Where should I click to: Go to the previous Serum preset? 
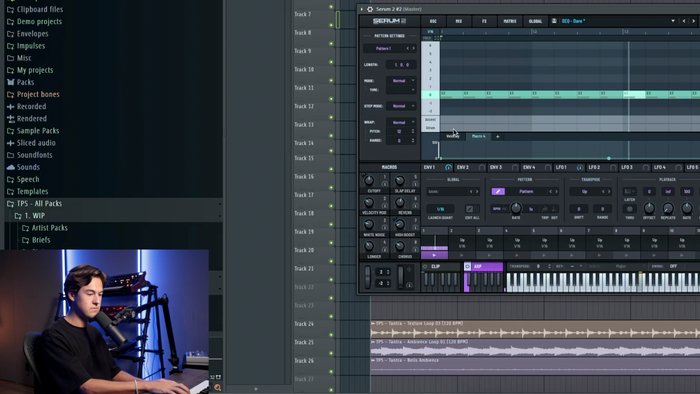(x=684, y=21)
